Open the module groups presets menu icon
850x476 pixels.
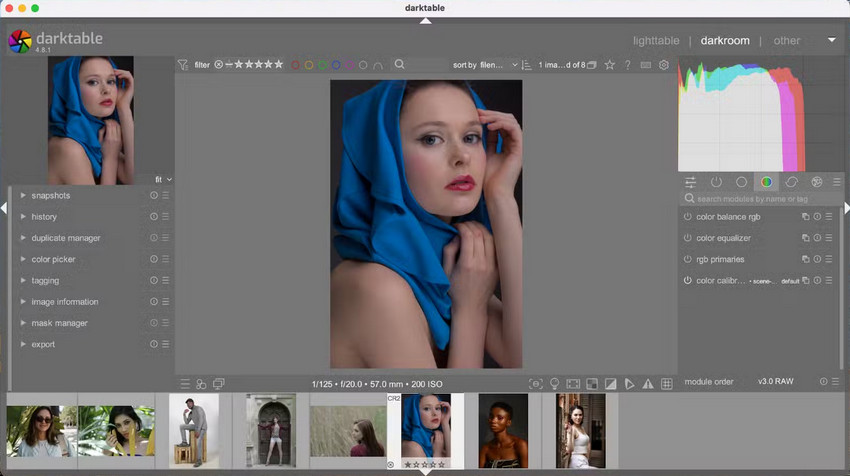836,182
